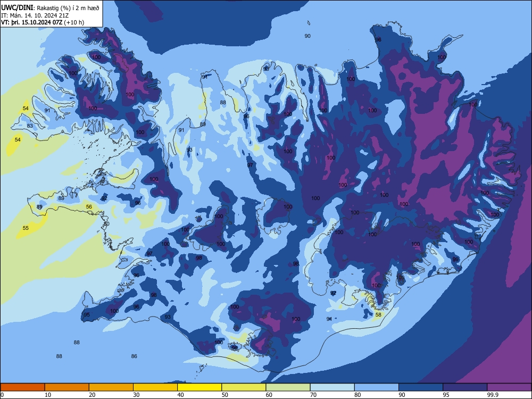Screen dimensions: 532x399
Task: Click the legend tick label '70'
Action: (313, 395)
